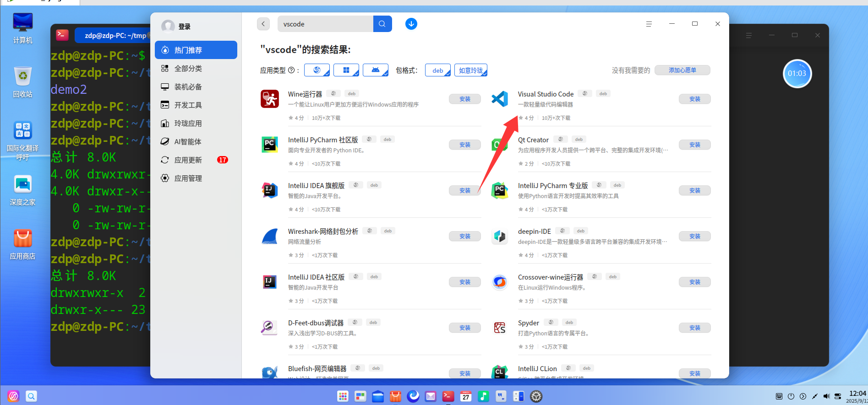This screenshot has height=405, width=868.
Task: Open the music player in the dock
Action: coord(483,396)
